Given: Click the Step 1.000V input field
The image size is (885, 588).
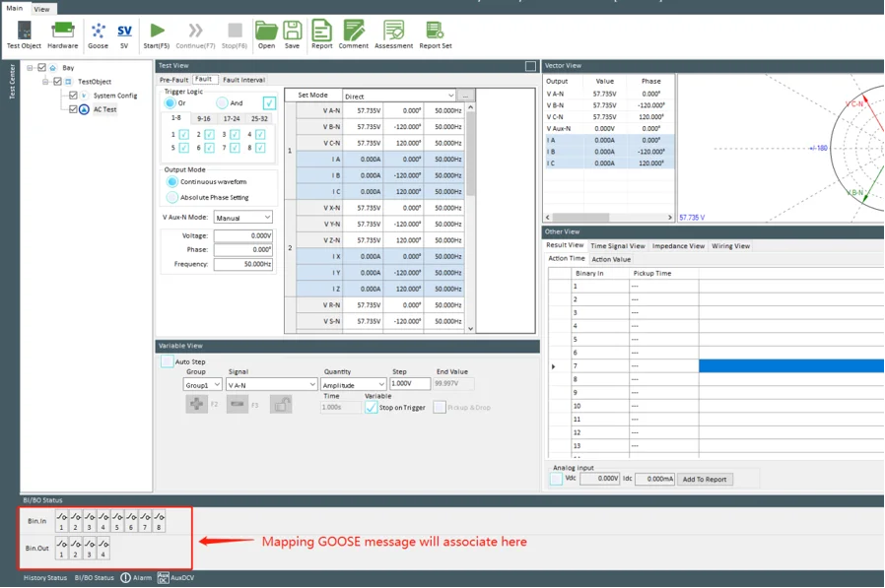Looking at the screenshot, I should [410, 383].
